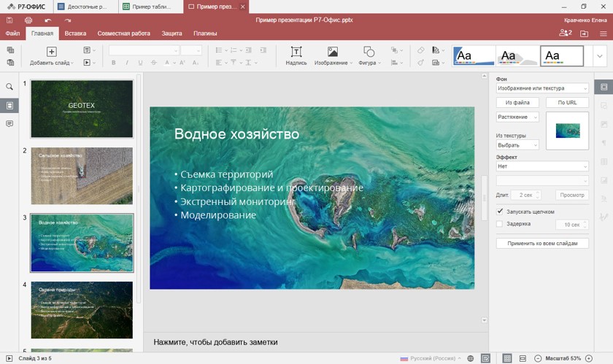The image size is (613, 364).
Task: Open the co-editing users icon
Action: pyautogui.click(x=566, y=34)
